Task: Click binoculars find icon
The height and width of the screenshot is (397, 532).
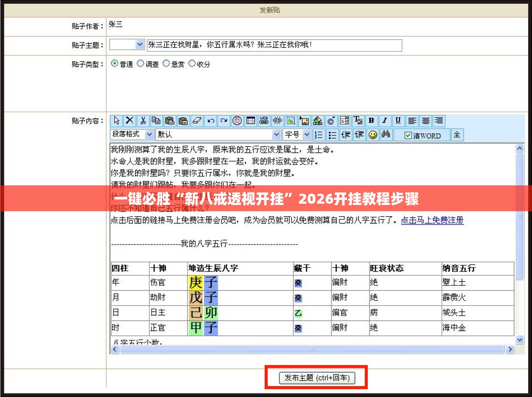Action: pyautogui.click(x=386, y=135)
